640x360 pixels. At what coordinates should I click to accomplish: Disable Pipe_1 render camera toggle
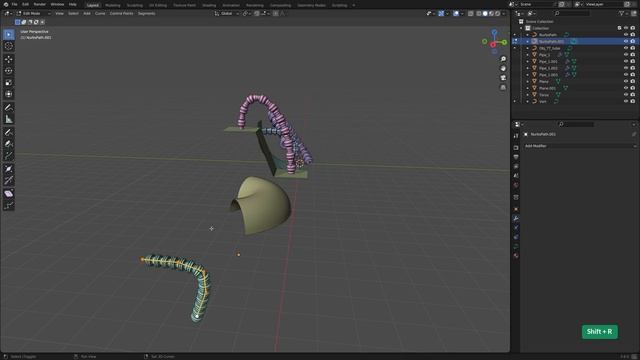point(633,55)
